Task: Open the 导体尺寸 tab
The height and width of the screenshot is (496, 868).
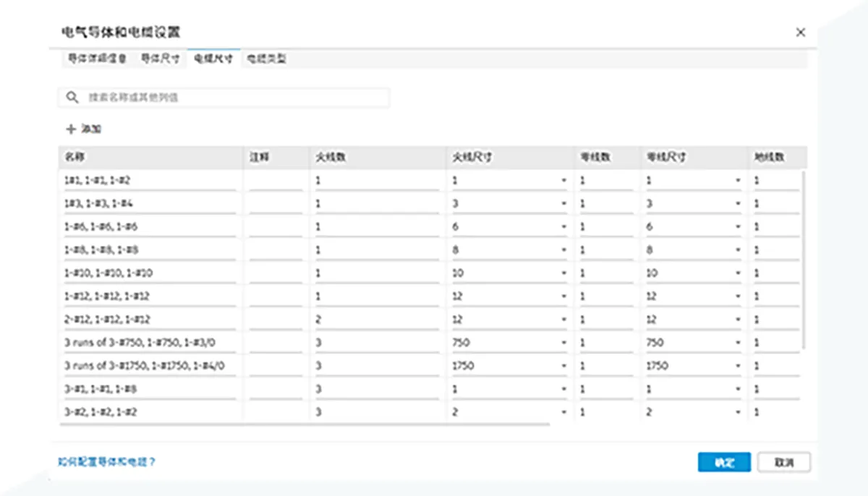Action: (x=160, y=59)
